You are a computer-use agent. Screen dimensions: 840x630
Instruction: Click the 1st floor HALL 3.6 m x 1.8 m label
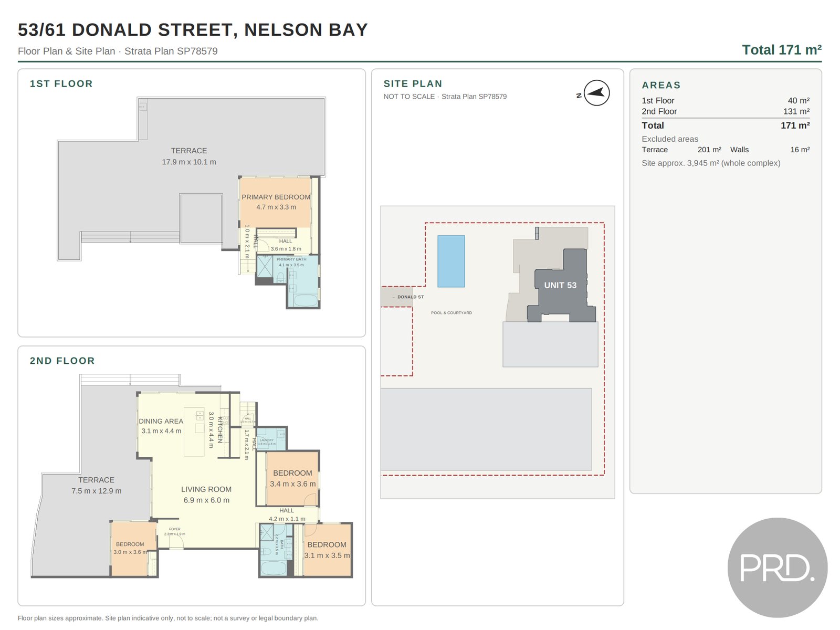(286, 245)
